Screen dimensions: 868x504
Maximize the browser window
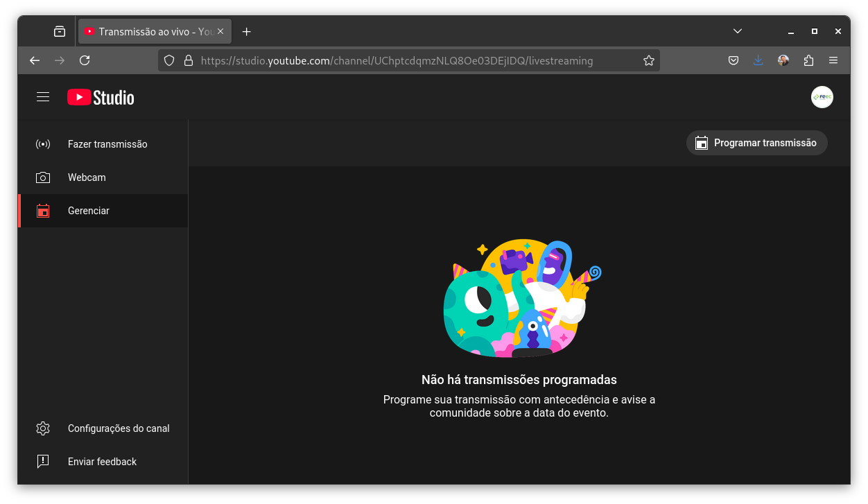tap(815, 31)
